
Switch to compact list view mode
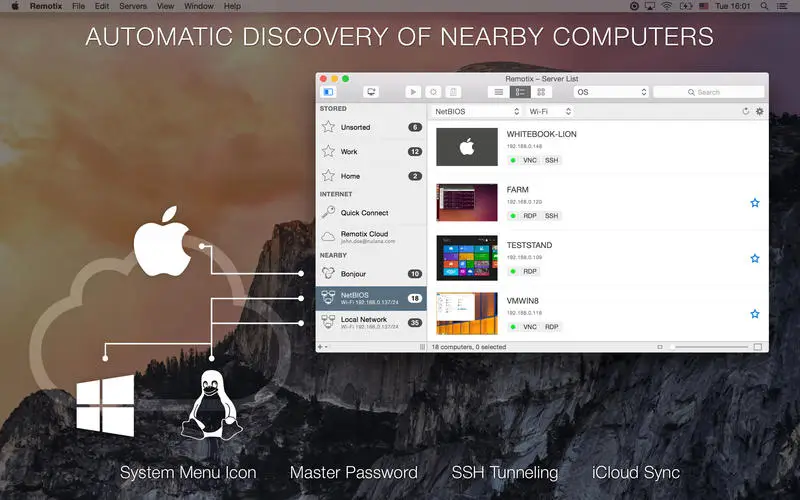pyautogui.click(x=498, y=92)
